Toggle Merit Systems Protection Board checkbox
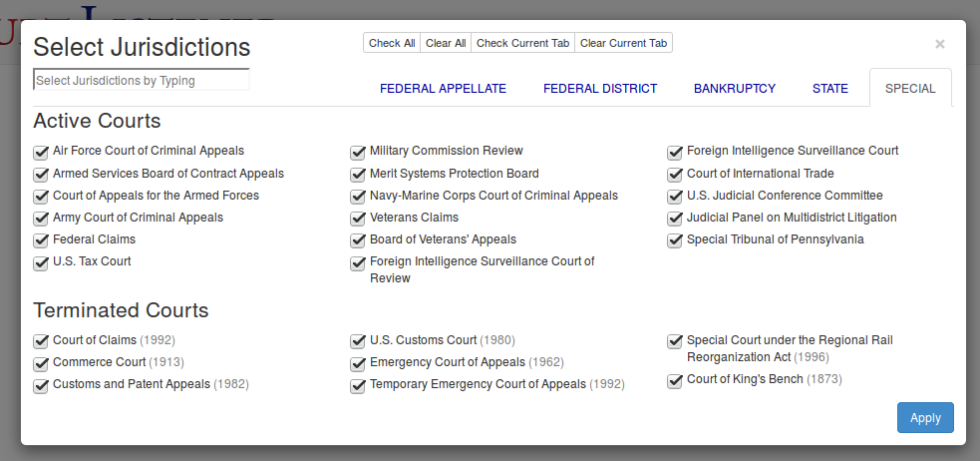 pos(358,174)
